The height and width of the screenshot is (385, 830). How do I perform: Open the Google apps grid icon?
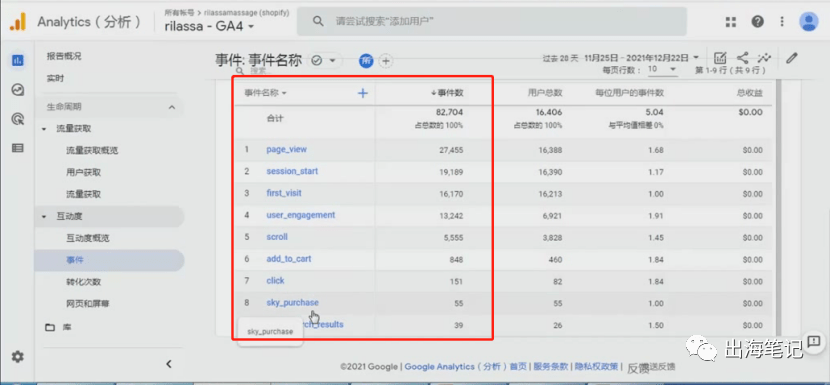(731, 22)
